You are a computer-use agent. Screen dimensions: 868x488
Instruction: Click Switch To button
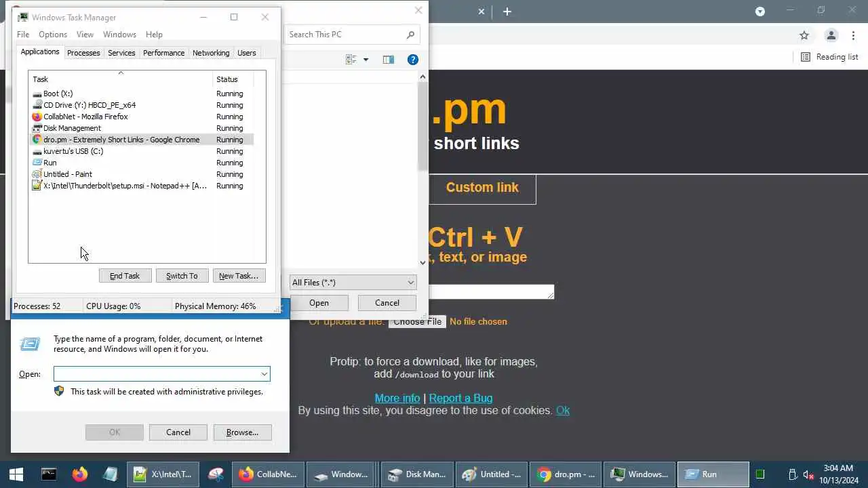pos(182,276)
